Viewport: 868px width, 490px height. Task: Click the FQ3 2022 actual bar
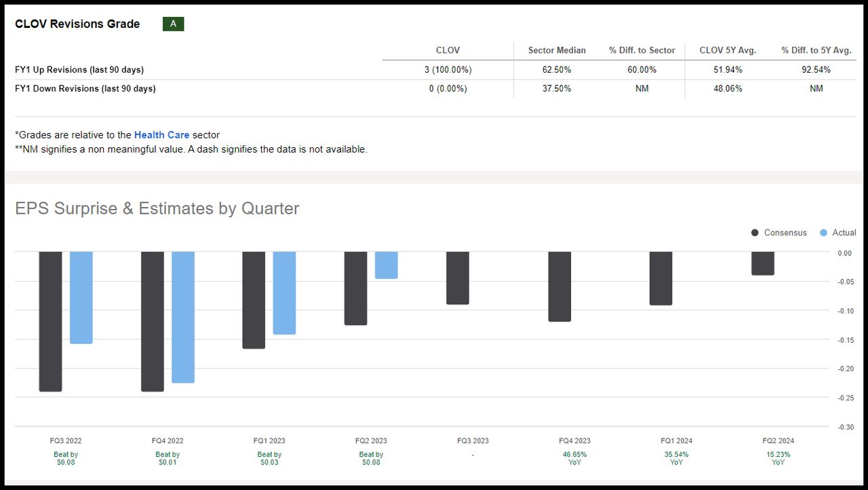click(x=81, y=298)
